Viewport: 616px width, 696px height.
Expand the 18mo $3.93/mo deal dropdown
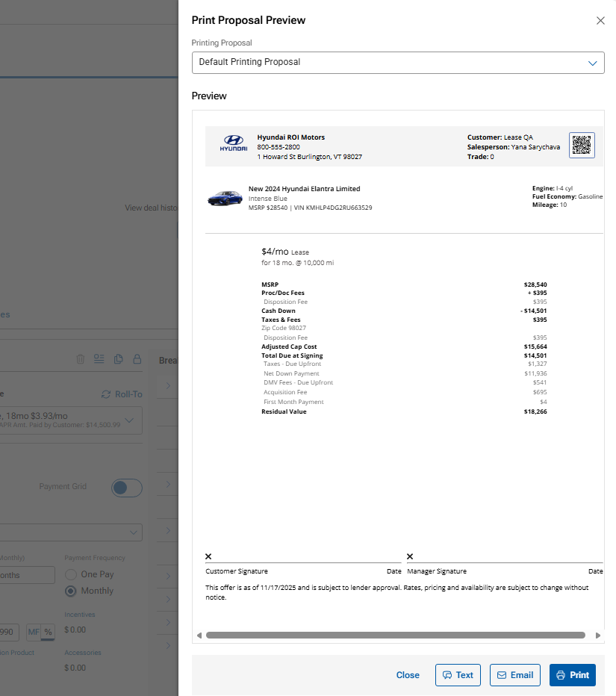[x=131, y=420]
